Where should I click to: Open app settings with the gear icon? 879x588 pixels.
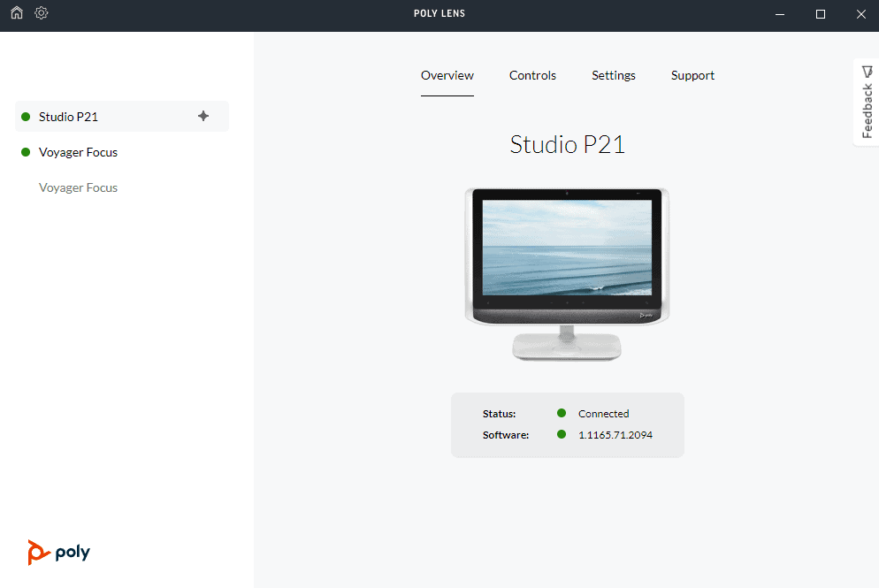click(41, 13)
